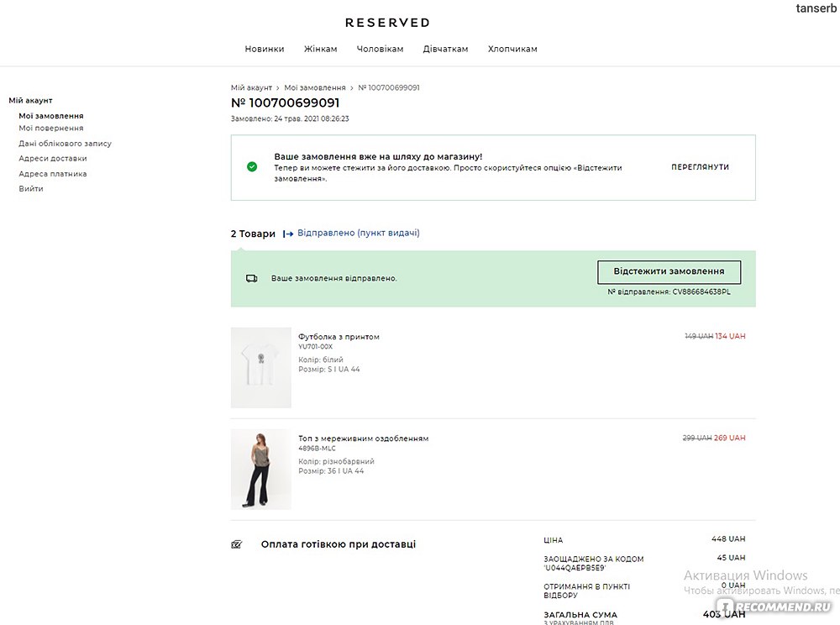Open Топ з мереживним оздобленням product

pyautogui.click(x=363, y=439)
